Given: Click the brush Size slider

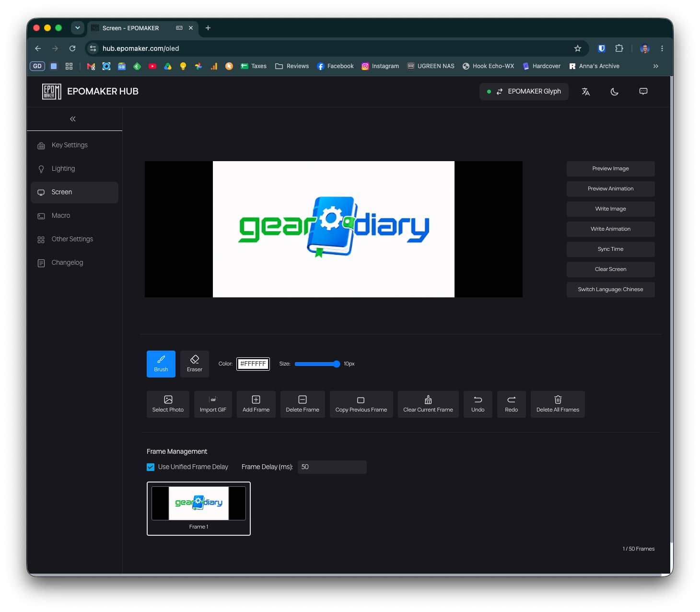Looking at the screenshot, I should click(317, 364).
